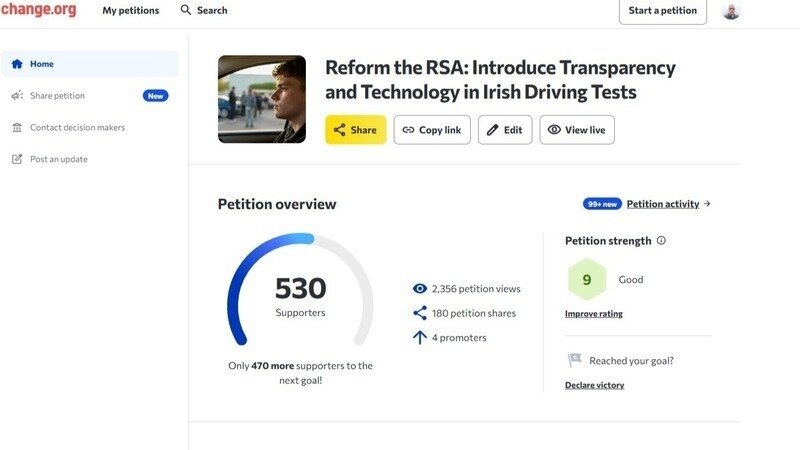Click the change.org logo

38,10
